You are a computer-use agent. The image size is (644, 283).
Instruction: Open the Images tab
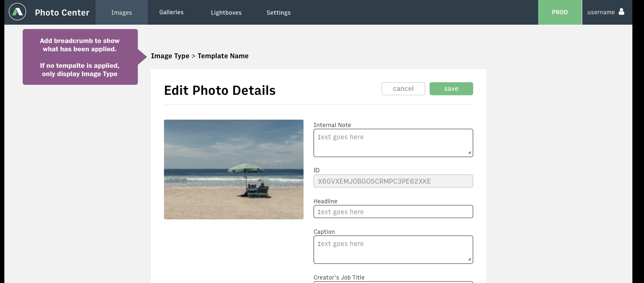tap(121, 12)
